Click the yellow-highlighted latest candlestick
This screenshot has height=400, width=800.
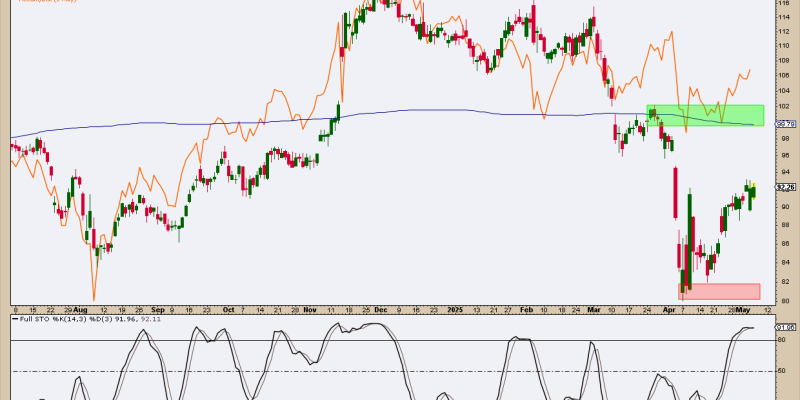pyautogui.click(x=754, y=191)
